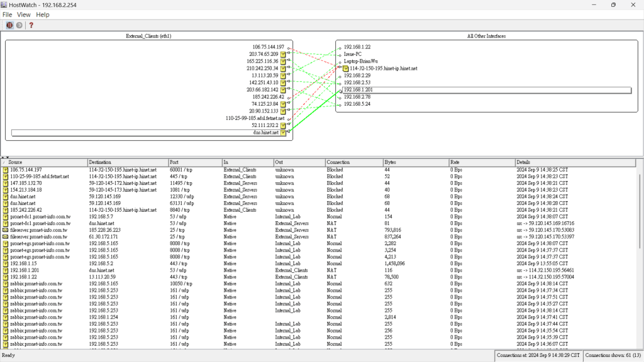Screen dimensions: 644x362
Task: Sort by the Bytes column header
Action: 416,163
